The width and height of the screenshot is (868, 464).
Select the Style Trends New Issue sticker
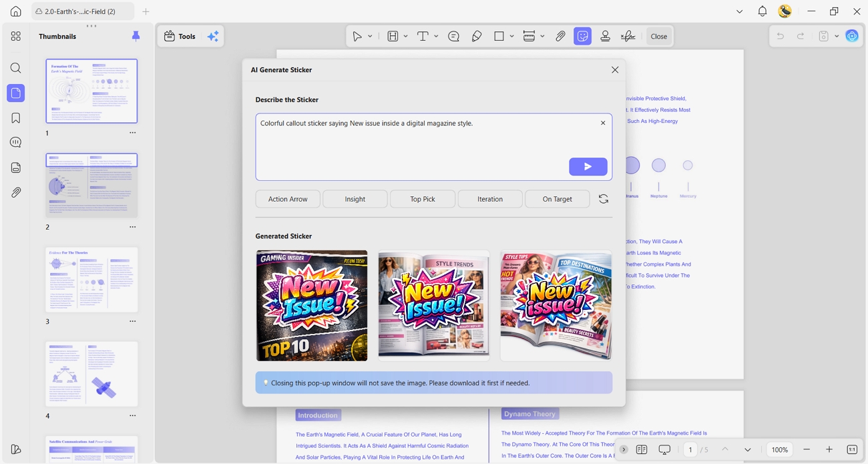(x=434, y=306)
